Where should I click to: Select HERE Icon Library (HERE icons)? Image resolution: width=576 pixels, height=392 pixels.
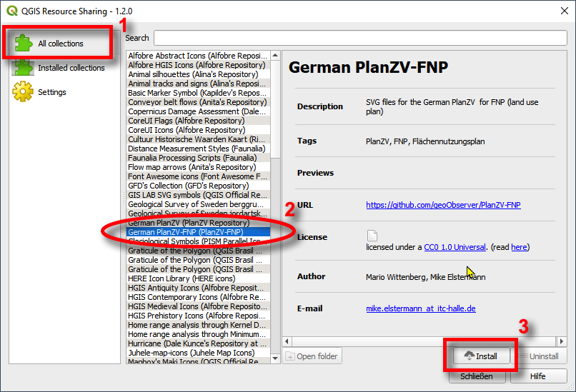click(x=199, y=278)
